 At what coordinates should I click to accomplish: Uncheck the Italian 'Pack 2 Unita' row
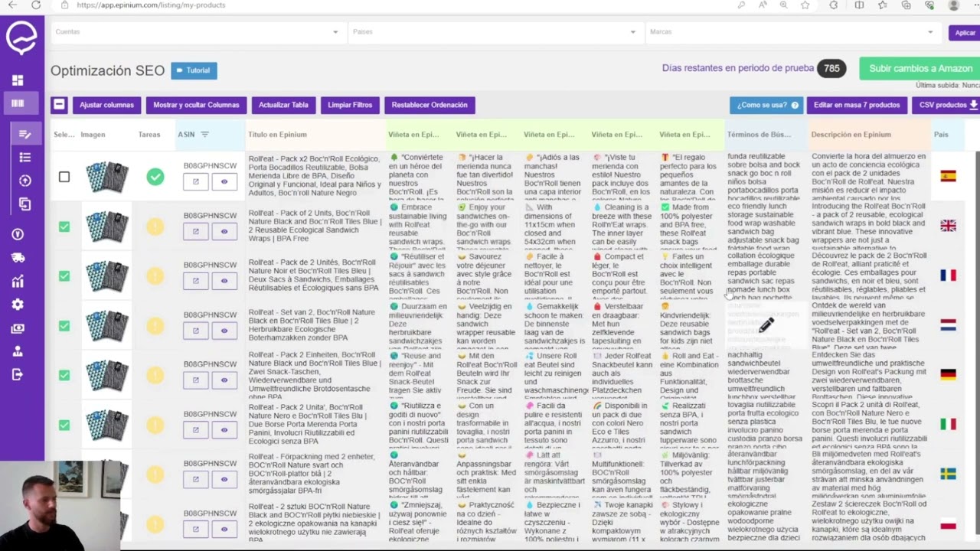64,425
